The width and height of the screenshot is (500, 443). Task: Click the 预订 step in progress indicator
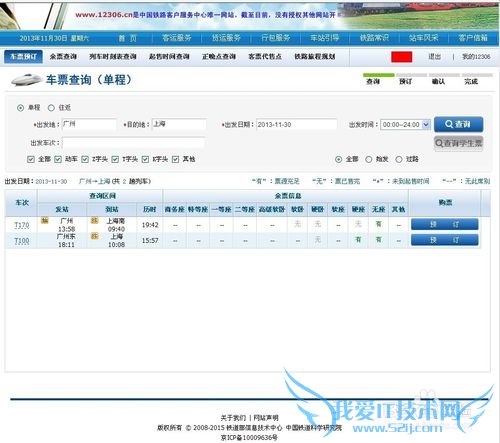[x=406, y=81]
